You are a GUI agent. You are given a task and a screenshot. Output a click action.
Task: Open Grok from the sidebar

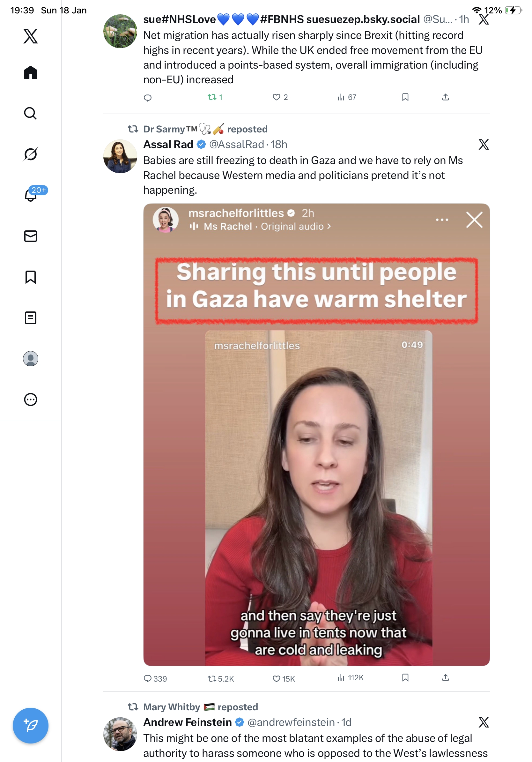[31, 154]
